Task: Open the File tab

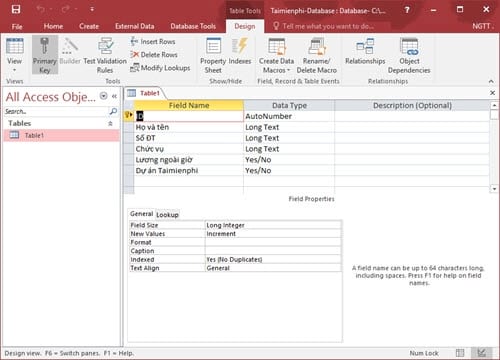Action: [17, 26]
